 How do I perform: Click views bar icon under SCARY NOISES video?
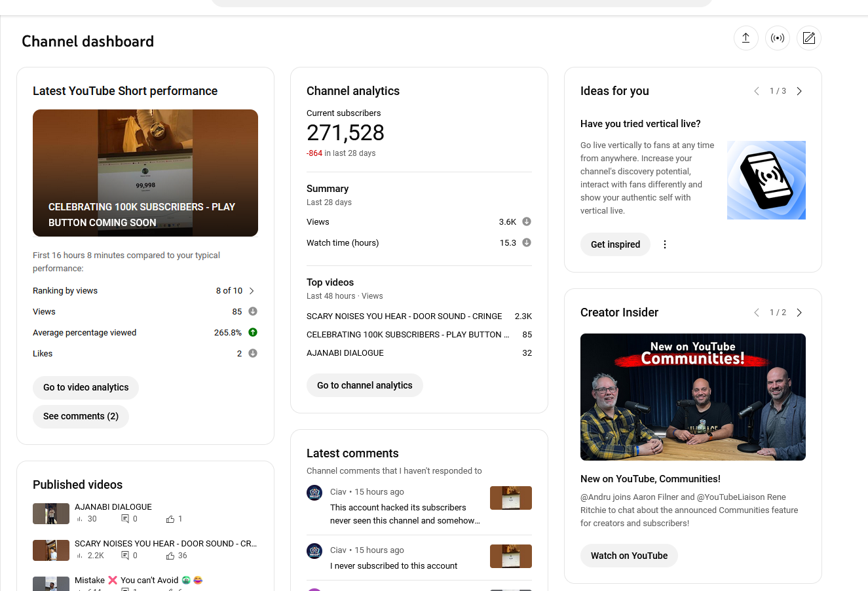(80, 556)
